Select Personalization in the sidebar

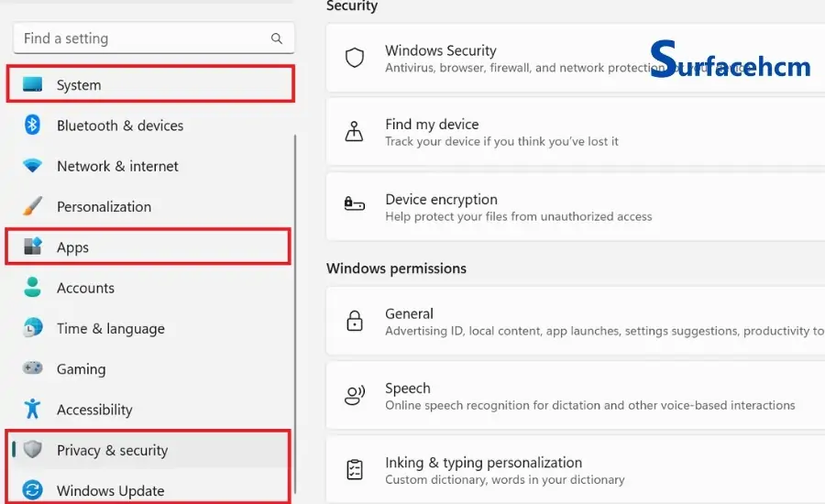pyautogui.click(x=150, y=206)
